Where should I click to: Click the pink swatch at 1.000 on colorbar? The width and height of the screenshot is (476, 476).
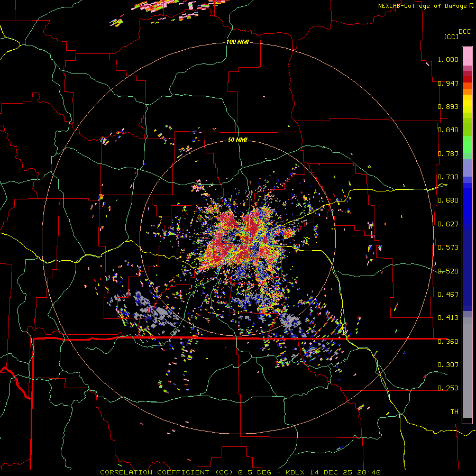click(x=467, y=57)
